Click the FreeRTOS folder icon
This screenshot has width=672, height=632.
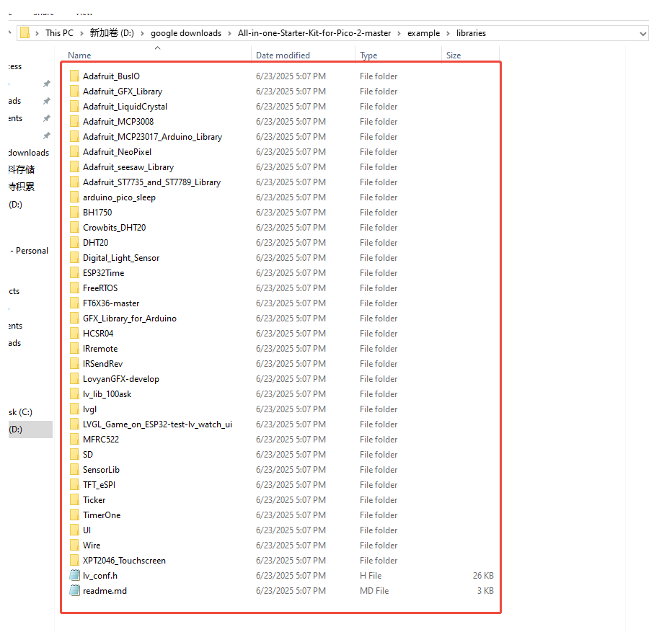coord(74,288)
